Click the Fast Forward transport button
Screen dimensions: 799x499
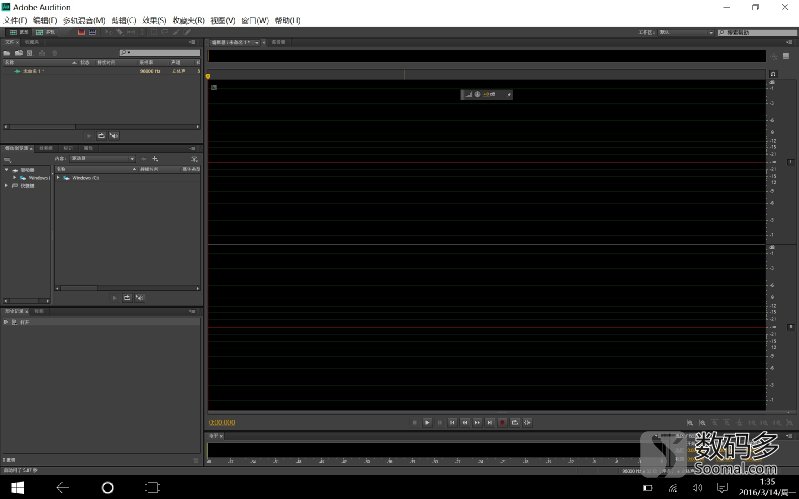(x=477, y=423)
